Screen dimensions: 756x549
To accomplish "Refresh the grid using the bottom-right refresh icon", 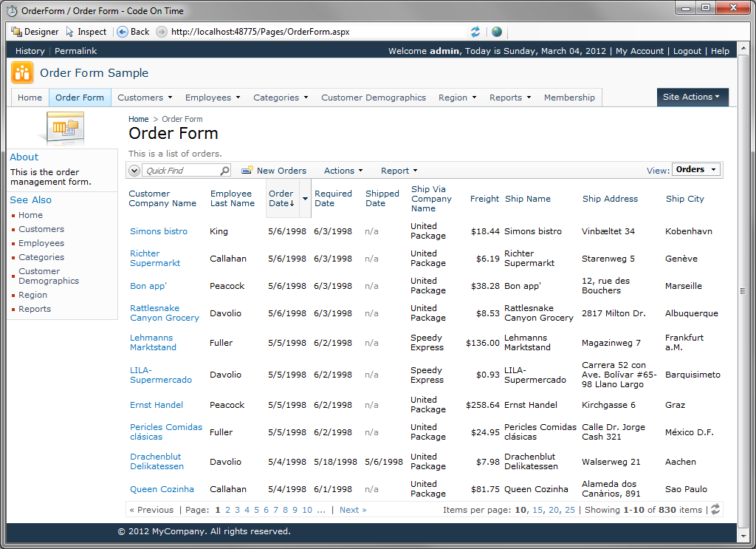I will pyautogui.click(x=715, y=509).
